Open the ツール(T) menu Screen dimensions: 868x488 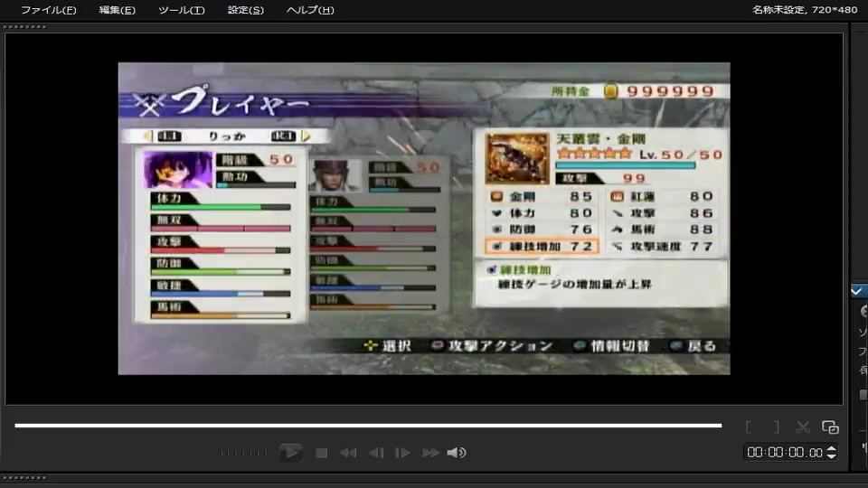point(181,10)
